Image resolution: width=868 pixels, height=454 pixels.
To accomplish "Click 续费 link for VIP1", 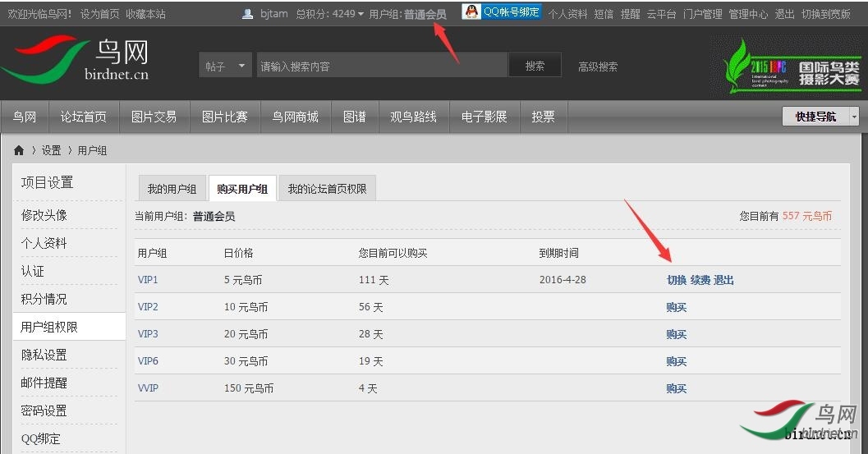I will 700,280.
